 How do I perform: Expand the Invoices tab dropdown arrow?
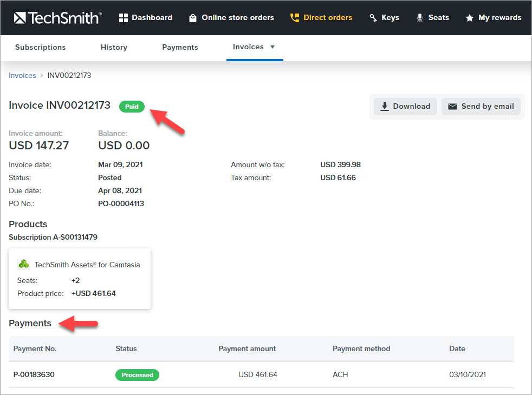pyautogui.click(x=273, y=47)
